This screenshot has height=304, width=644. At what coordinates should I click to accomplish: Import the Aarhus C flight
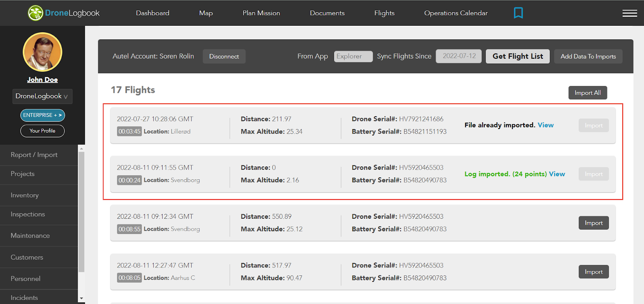pos(594,272)
